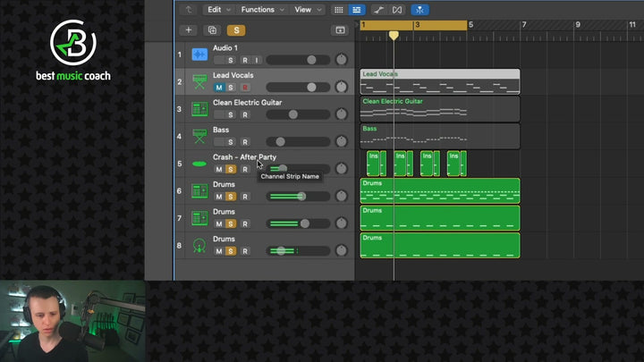The width and height of the screenshot is (644, 362).
Task: Toggle the blue catch playhead icon
Action: click(x=419, y=10)
